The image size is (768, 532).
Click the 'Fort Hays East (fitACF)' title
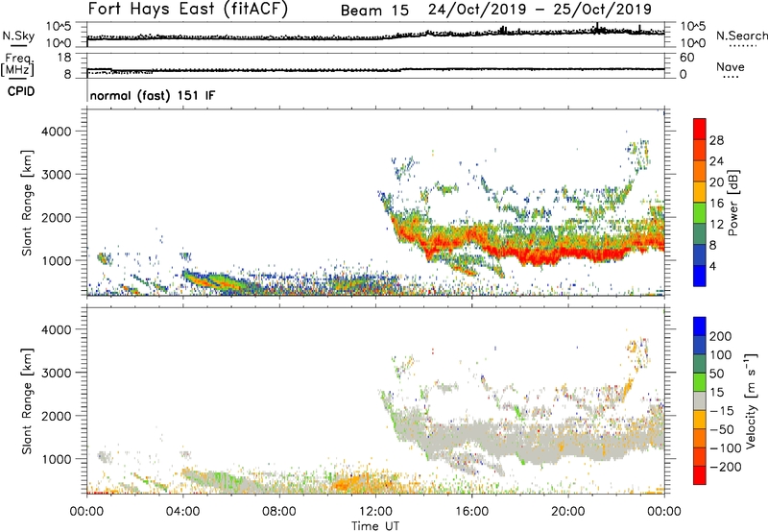(x=188, y=9)
